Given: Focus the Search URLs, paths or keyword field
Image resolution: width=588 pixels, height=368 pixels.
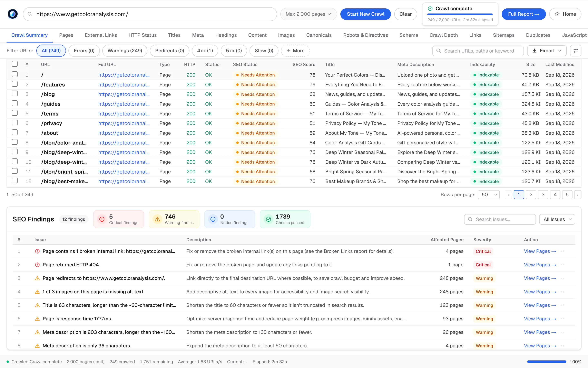Looking at the screenshot, I should (x=478, y=51).
